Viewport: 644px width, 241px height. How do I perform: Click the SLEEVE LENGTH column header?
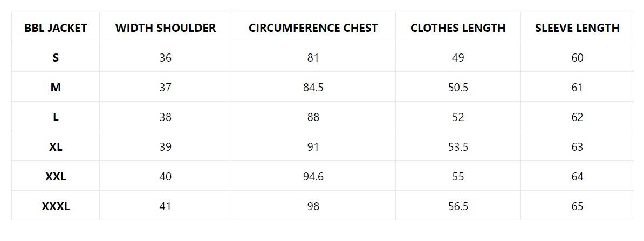tap(577, 28)
